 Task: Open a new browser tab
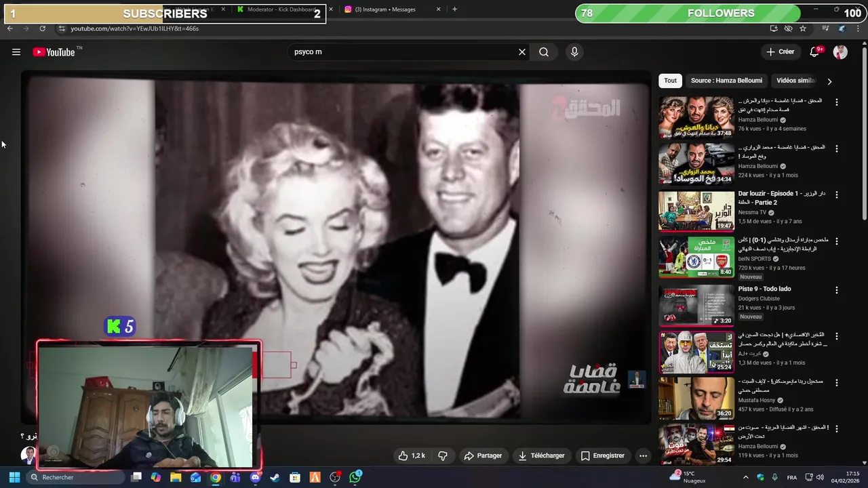click(x=454, y=9)
